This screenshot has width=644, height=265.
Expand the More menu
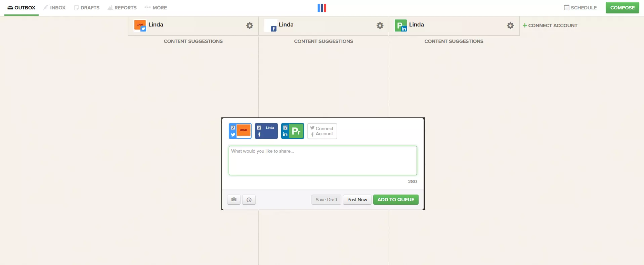click(x=156, y=8)
